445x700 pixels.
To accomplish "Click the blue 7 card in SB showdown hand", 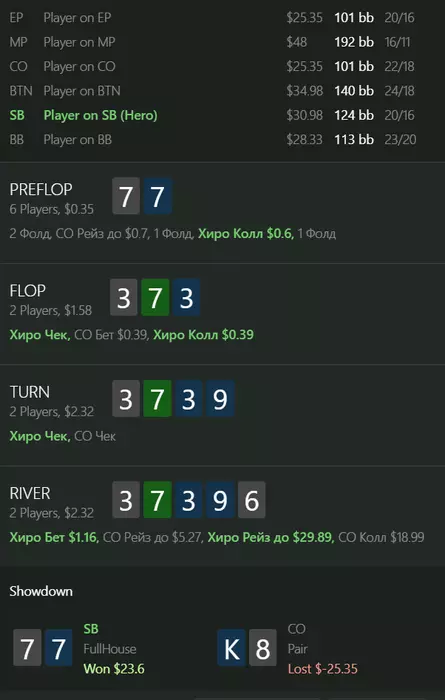I will (x=58, y=648).
